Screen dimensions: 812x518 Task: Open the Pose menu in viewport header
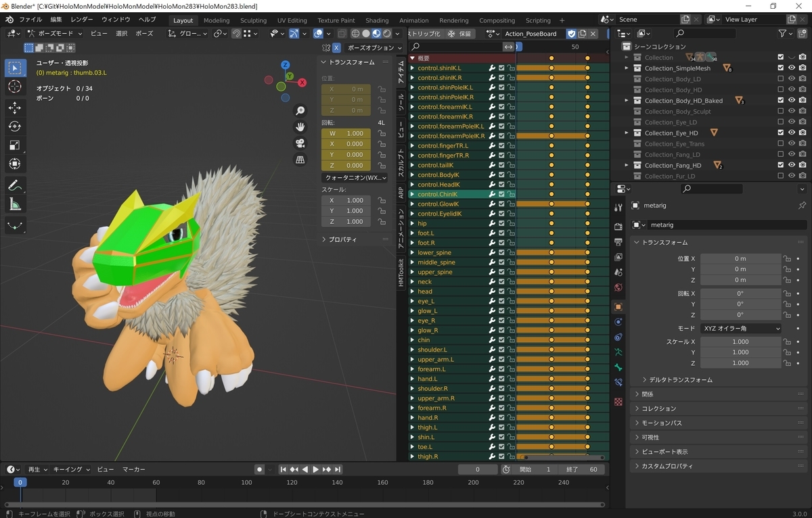[x=144, y=33]
